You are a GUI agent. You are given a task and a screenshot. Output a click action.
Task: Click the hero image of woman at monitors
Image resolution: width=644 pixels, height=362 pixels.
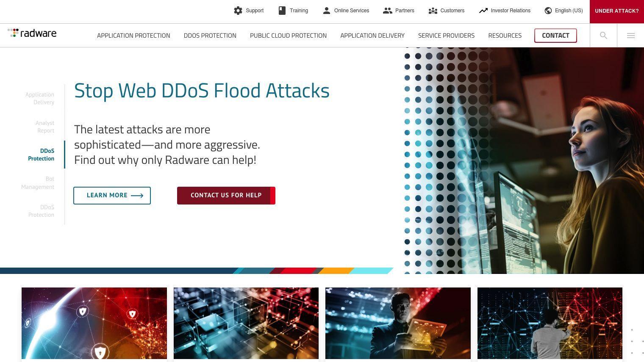(x=523, y=160)
